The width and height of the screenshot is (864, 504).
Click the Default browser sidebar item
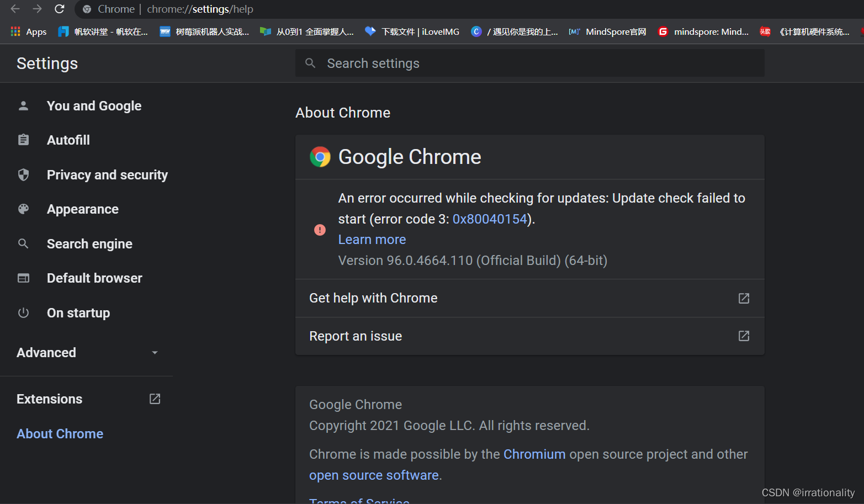point(94,278)
